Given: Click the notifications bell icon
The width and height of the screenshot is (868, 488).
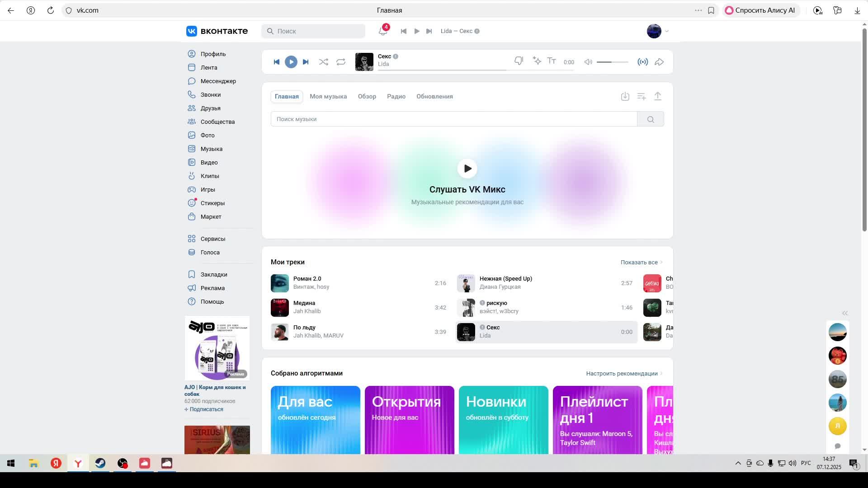Looking at the screenshot, I should click(x=383, y=31).
